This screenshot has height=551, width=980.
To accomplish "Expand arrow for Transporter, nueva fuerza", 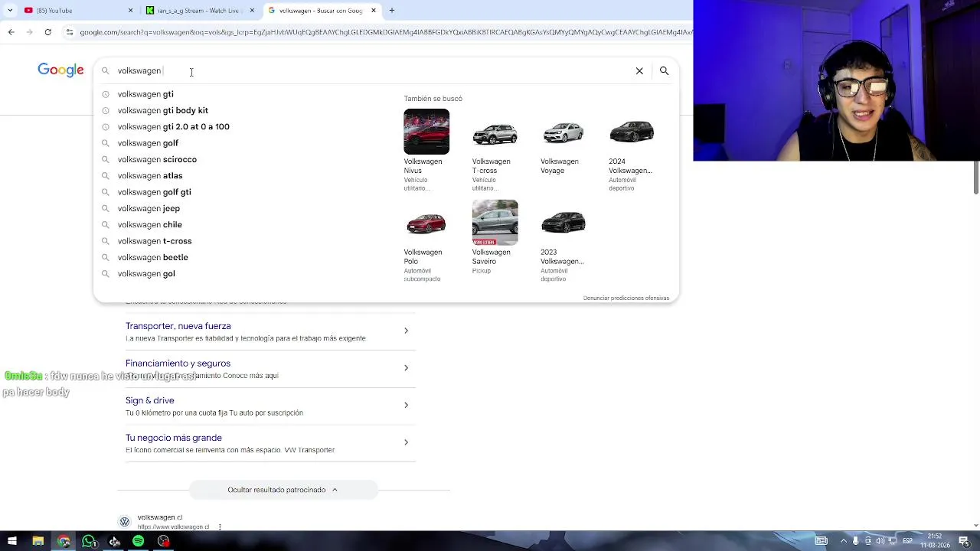I will tap(406, 331).
